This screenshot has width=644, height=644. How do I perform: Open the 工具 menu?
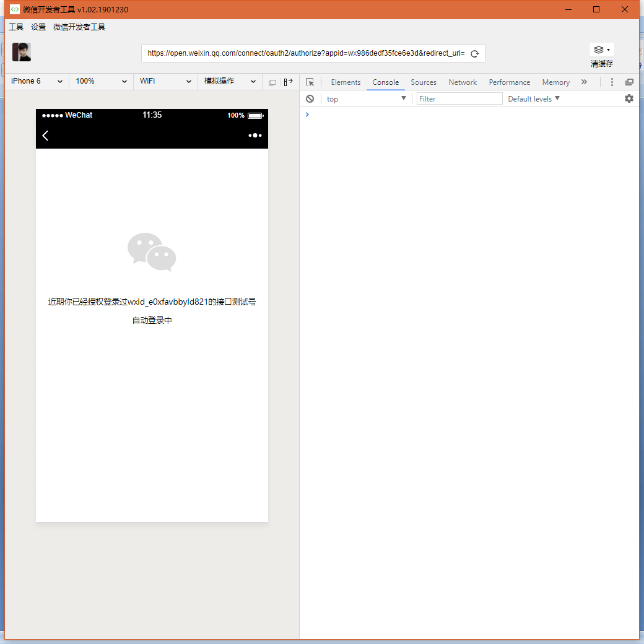coord(16,27)
